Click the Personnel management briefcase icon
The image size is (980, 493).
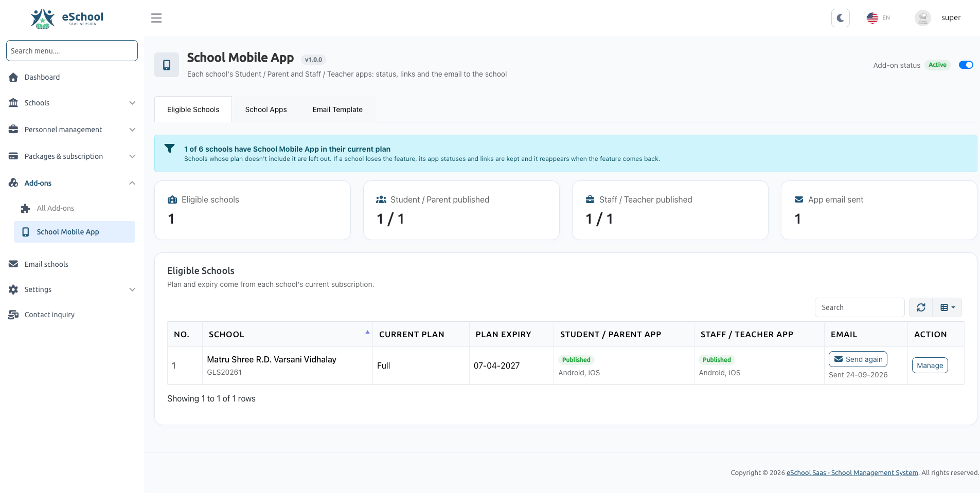13,130
